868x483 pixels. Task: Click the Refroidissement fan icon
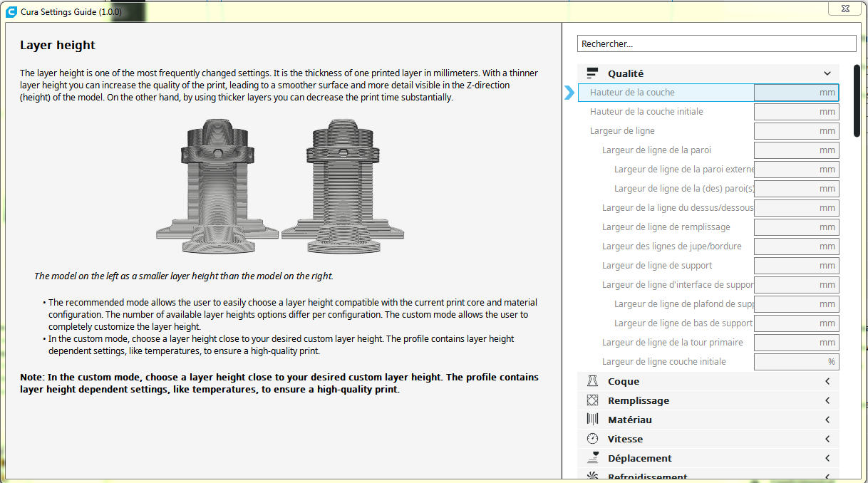[592, 477]
